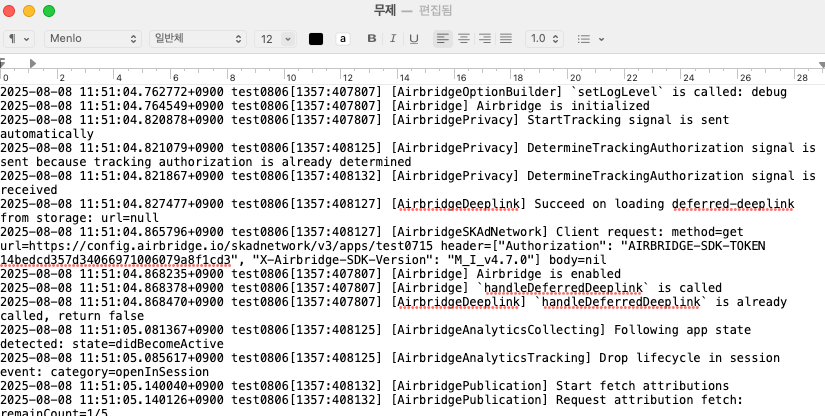Click the 편집됨 edited status text
The image size is (825, 416).
click(x=436, y=11)
